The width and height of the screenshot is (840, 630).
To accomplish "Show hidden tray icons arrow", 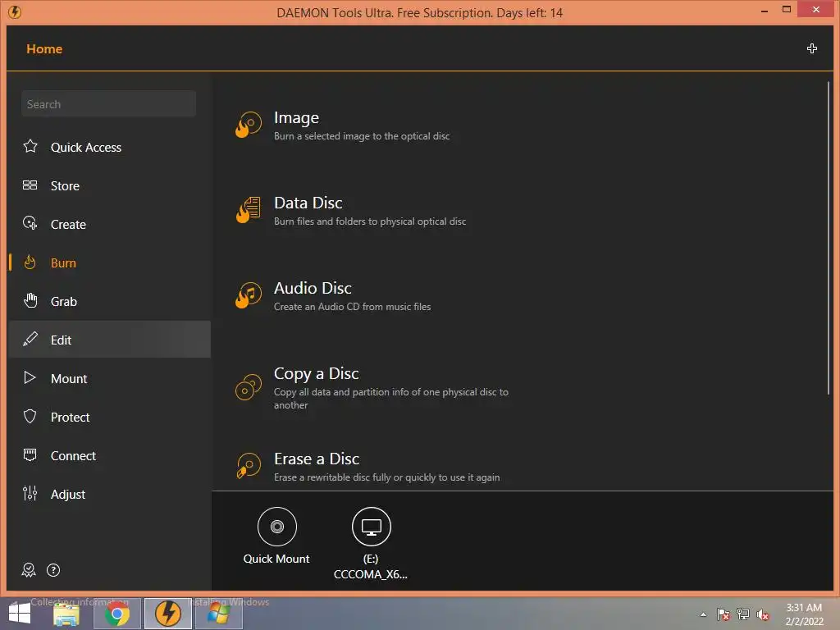I will [x=703, y=614].
